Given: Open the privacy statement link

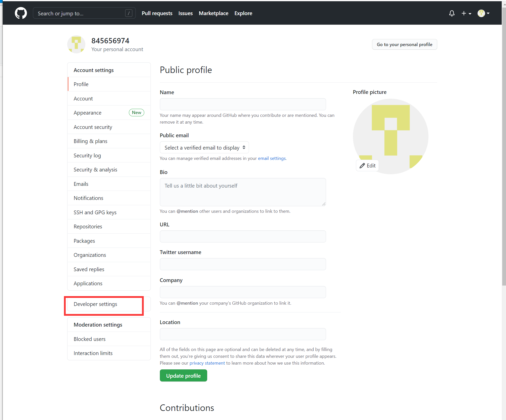Looking at the screenshot, I should click(207, 363).
